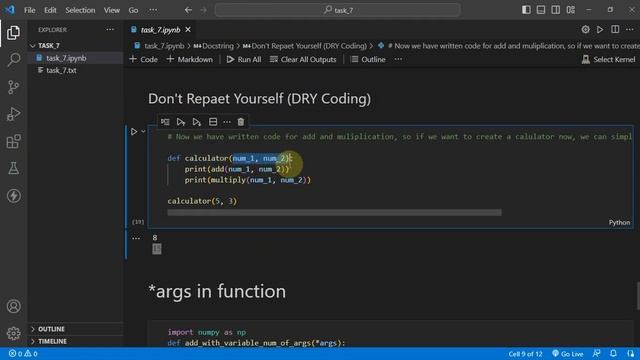Viewport: 640px width, 360px height.
Task: Close the task_7.ipynb tab
Action: click(x=188, y=29)
